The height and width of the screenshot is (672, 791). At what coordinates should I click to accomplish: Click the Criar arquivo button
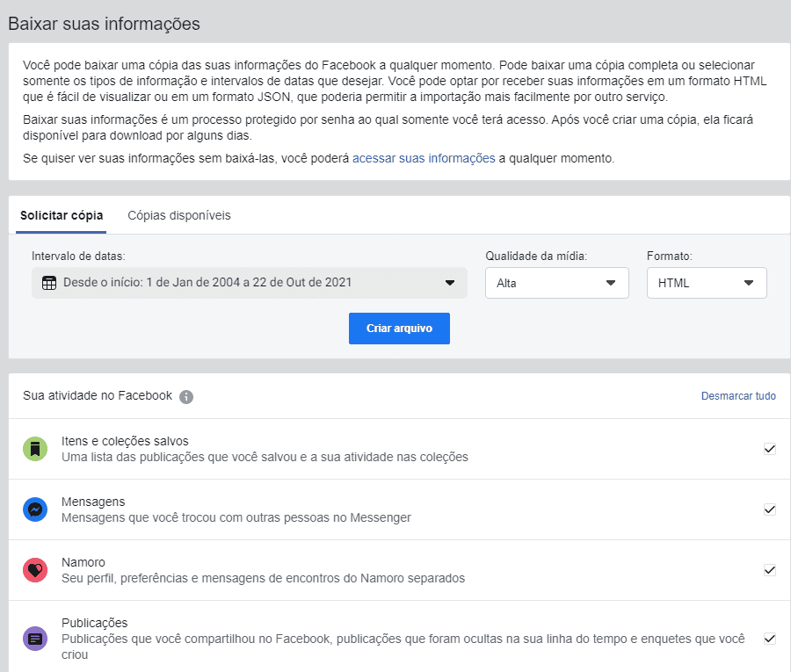click(x=399, y=329)
